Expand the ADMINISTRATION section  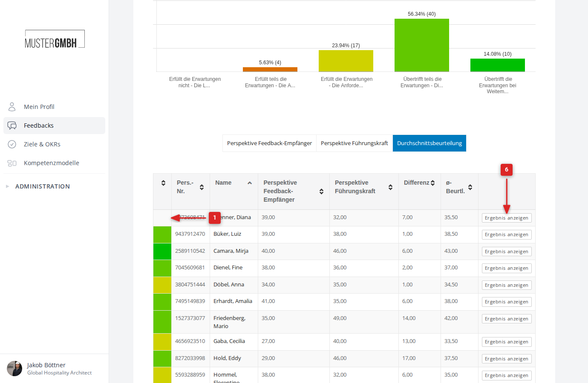(43, 186)
